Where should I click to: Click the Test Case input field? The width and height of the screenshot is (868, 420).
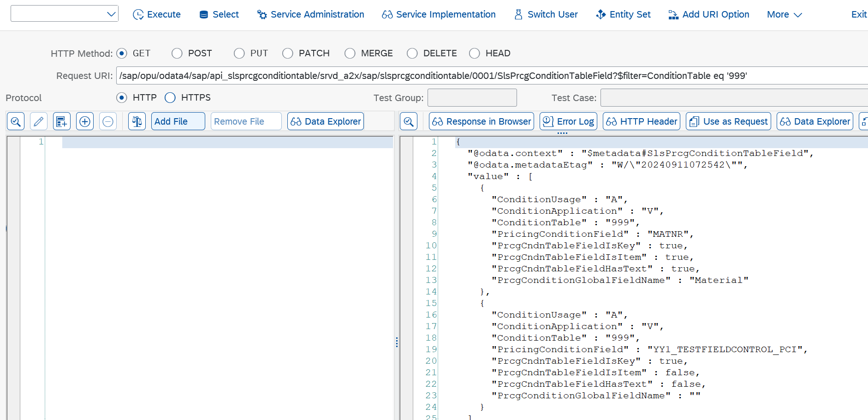pos(734,98)
